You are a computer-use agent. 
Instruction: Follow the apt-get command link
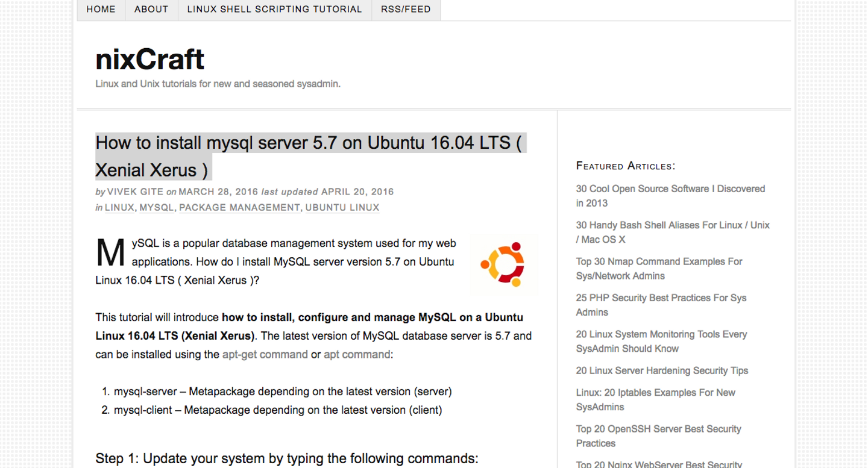point(265,355)
